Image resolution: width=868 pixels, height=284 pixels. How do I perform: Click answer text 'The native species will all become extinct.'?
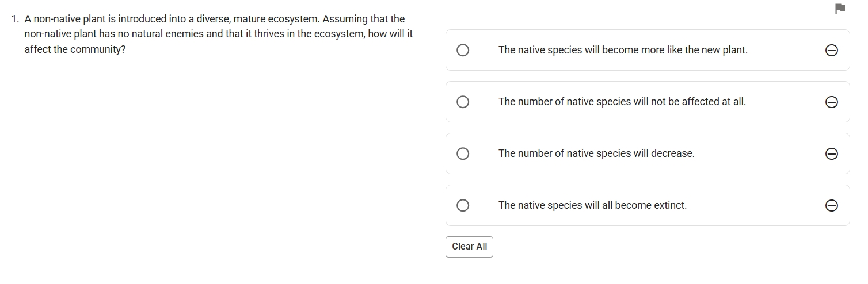point(592,205)
